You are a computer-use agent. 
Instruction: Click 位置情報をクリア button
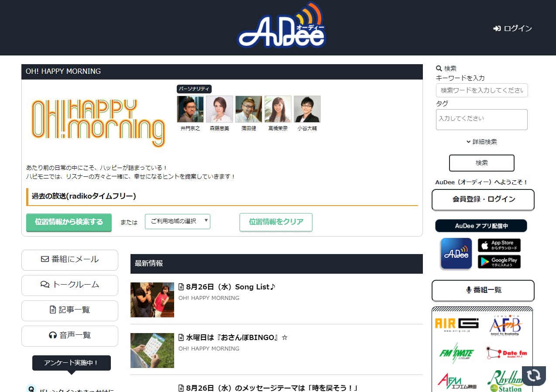point(276,222)
